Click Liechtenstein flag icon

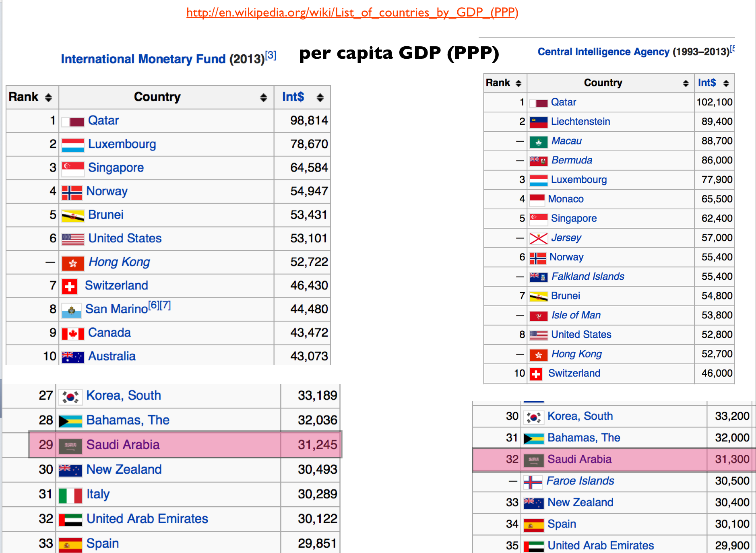tap(539, 122)
